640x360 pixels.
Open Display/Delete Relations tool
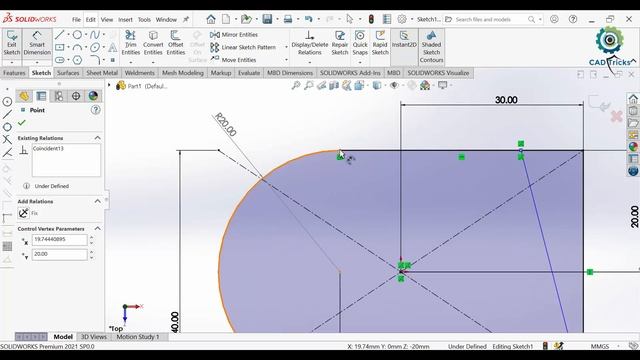309,43
